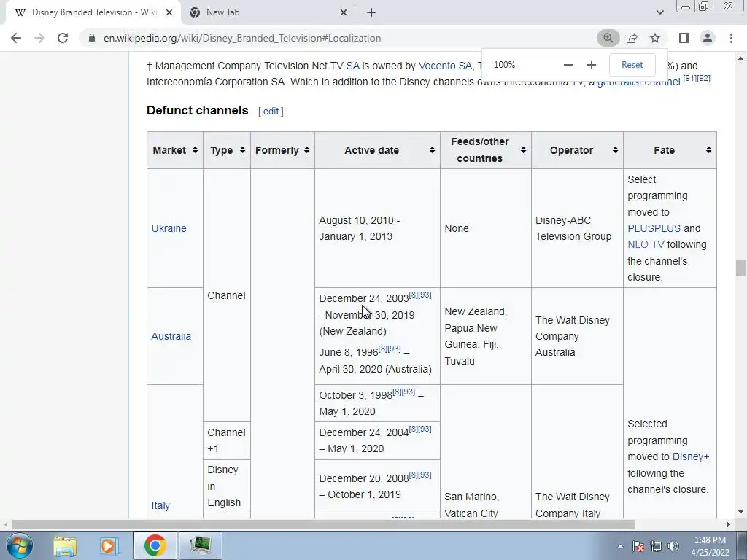Open the Italy link
Image resolution: width=747 pixels, height=560 pixels.
click(160, 505)
